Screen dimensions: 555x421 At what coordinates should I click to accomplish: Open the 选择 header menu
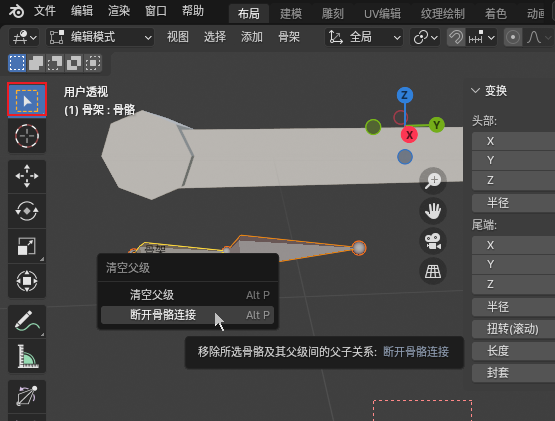[x=215, y=37]
